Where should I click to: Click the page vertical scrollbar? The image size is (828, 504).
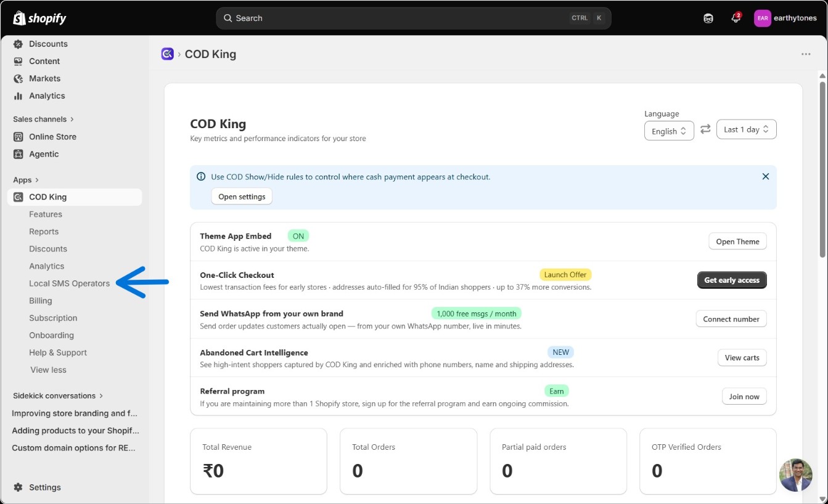(822, 169)
